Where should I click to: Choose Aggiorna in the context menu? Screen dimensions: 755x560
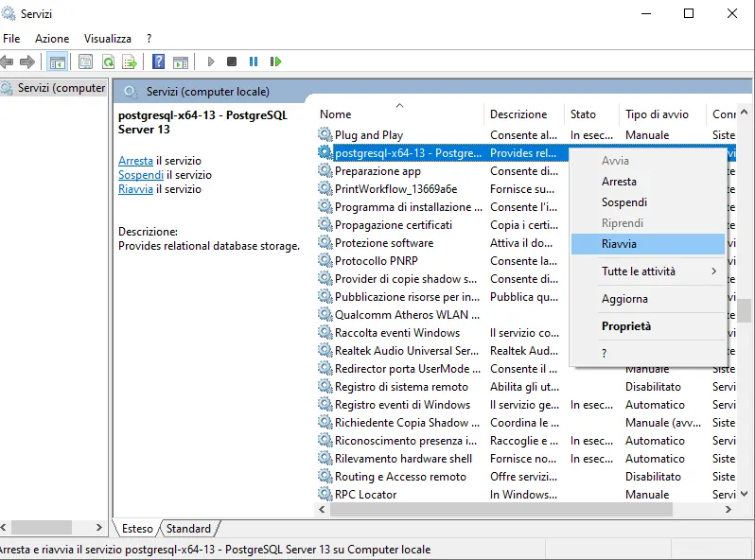tap(648, 299)
